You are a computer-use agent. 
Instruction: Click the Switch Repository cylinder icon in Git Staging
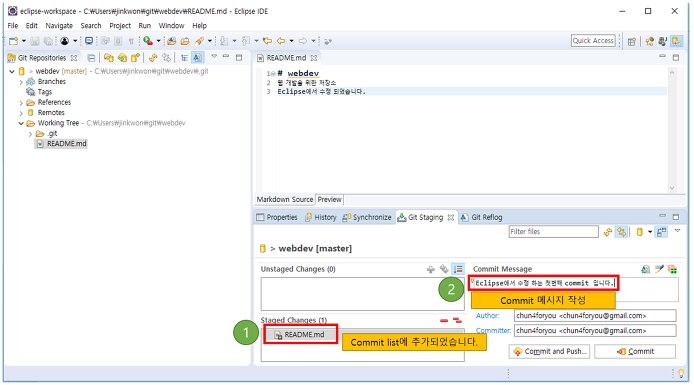pos(640,232)
